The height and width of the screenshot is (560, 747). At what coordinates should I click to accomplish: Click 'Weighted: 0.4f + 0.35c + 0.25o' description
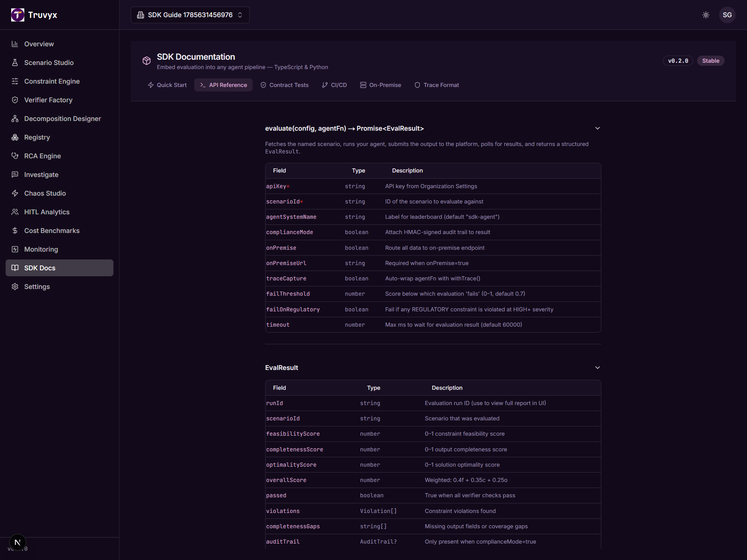[x=466, y=480]
